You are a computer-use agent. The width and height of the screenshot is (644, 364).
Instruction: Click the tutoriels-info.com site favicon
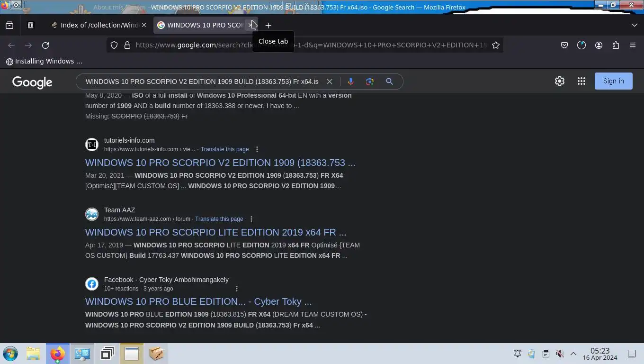point(92,145)
